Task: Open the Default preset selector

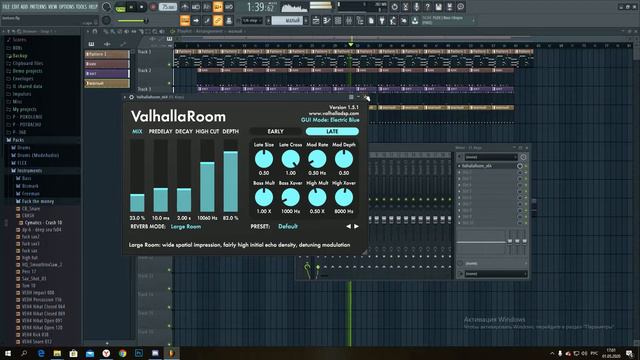Action: point(288,227)
